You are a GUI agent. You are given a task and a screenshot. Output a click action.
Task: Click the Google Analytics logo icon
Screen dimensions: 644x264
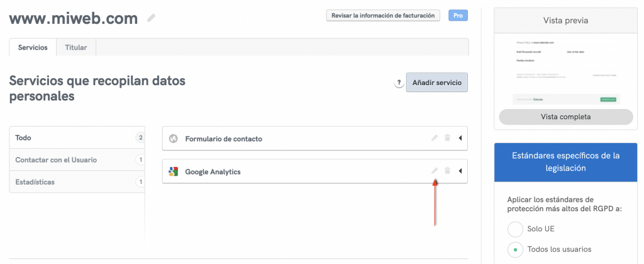tap(174, 171)
